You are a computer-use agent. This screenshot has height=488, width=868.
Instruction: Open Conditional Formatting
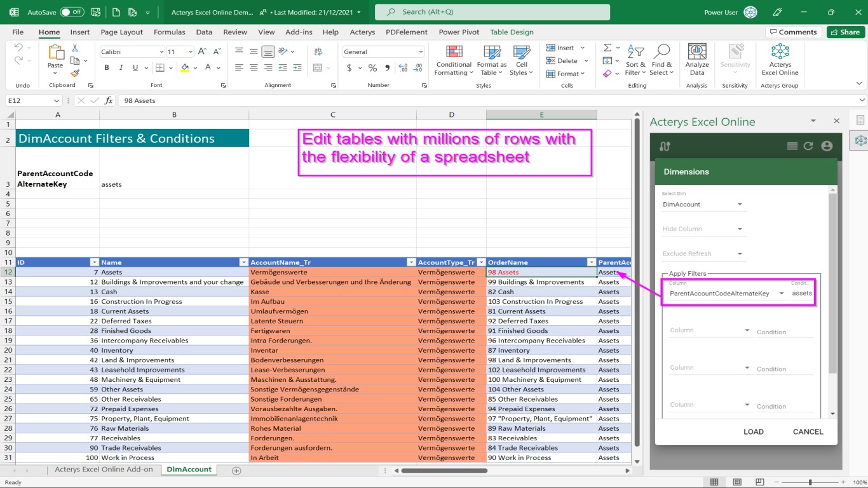coord(454,61)
